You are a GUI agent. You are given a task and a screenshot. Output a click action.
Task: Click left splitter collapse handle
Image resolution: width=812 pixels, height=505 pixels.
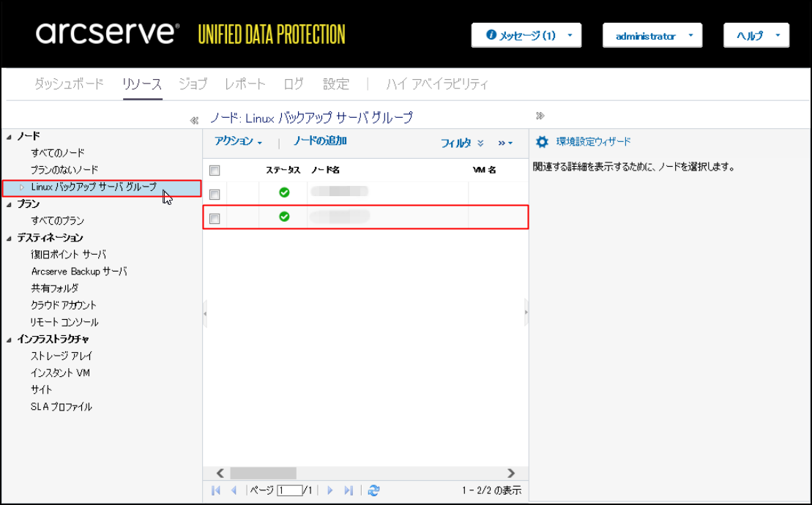click(x=205, y=313)
